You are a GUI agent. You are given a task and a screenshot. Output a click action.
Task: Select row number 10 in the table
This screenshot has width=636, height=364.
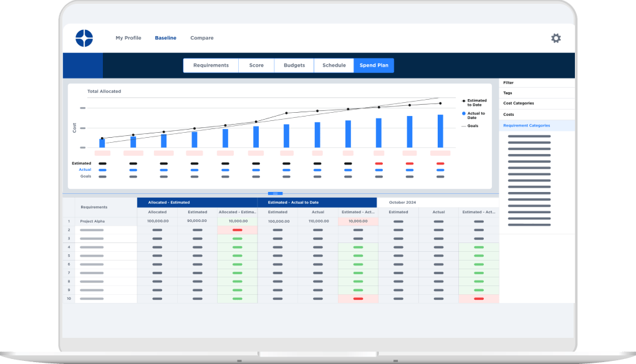click(x=69, y=299)
